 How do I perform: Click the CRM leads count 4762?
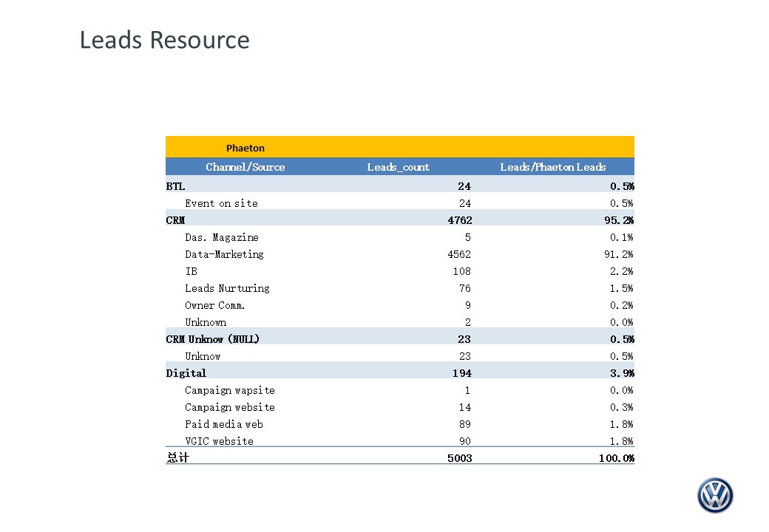(x=459, y=220)
